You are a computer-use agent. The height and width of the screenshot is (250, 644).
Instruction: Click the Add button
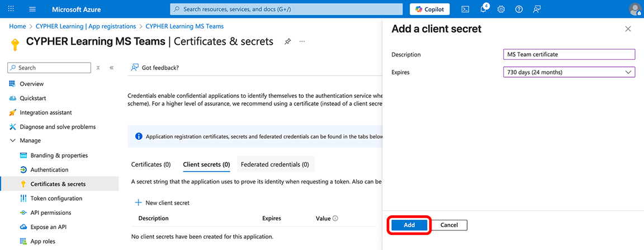[x=409, y=225]
